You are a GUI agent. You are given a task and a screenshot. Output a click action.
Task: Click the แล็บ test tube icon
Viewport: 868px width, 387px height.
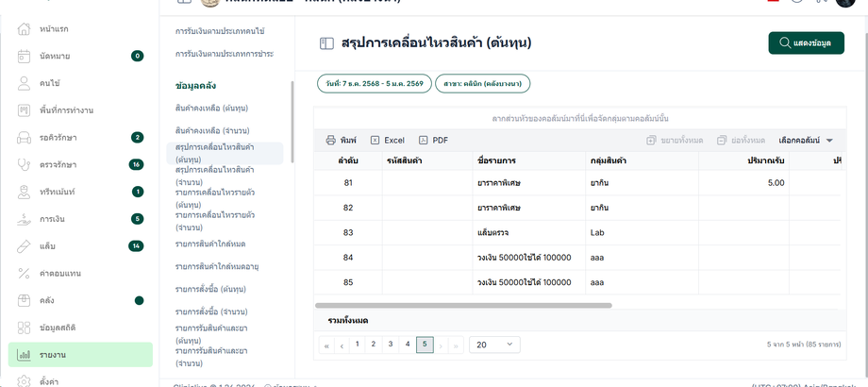click(24, 245)
